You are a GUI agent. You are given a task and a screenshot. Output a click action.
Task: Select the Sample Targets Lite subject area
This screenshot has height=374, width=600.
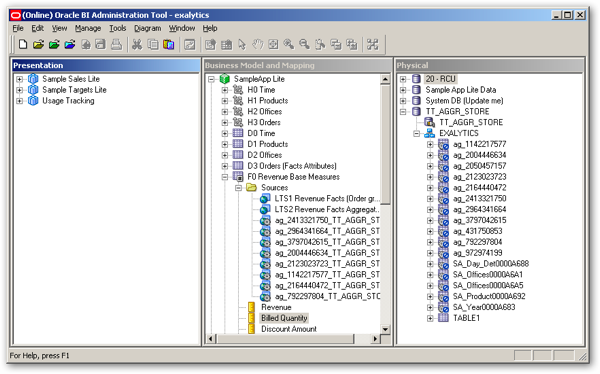coord(74,90)
